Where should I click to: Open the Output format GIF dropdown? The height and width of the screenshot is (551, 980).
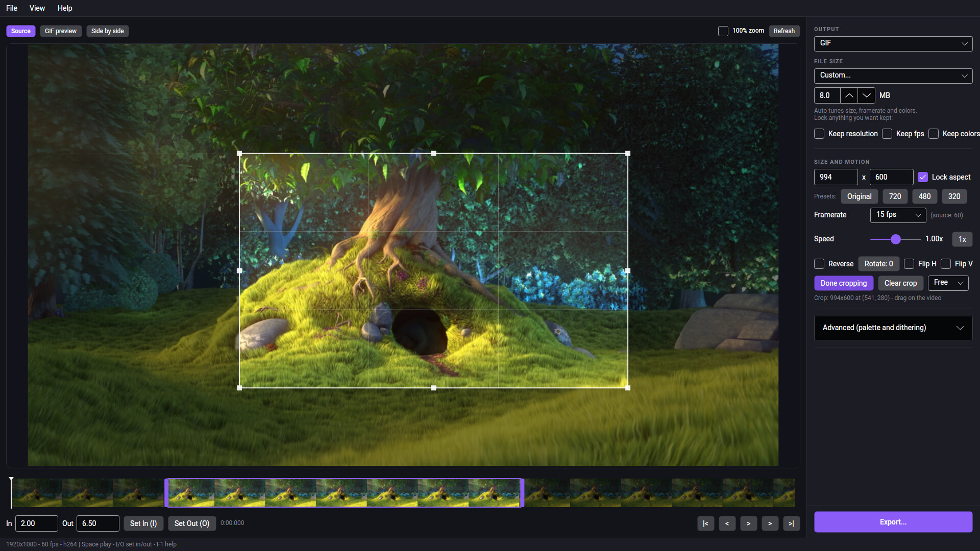(x=893, y=43)
